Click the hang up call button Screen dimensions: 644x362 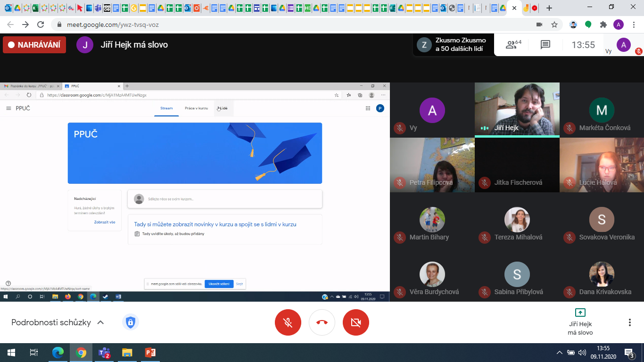(322, 322)
